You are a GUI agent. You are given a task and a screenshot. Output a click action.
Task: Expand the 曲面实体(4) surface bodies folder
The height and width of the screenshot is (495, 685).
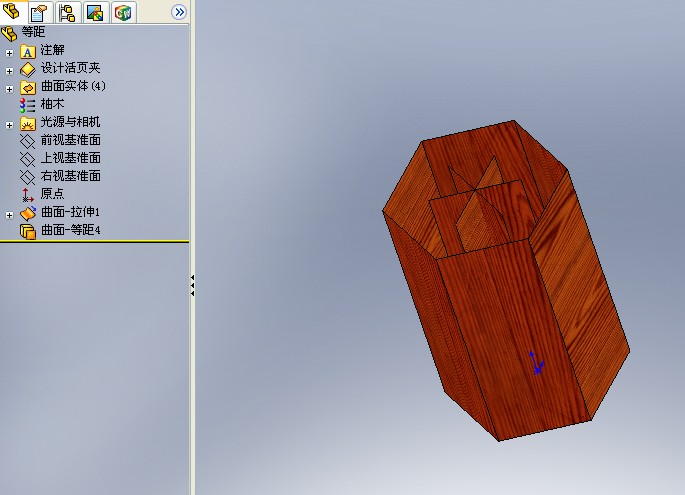tap(9, 89)
